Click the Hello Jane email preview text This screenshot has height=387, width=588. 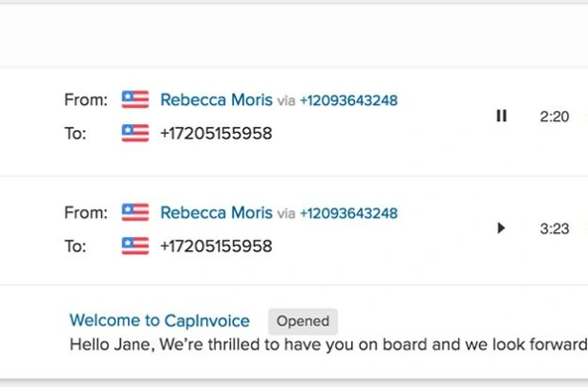pyautogui.click(x=328, y=345)
